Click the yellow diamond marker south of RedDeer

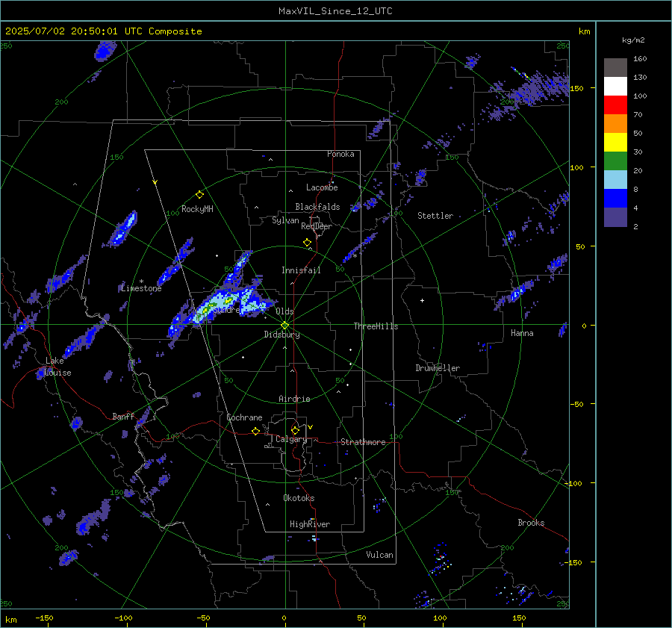click(307, 243)
